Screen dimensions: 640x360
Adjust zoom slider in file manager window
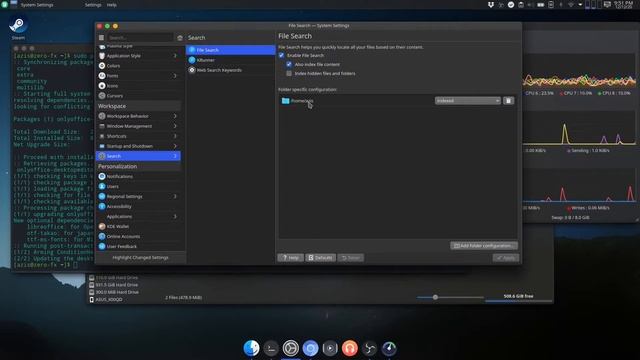[x=435, y=297]
